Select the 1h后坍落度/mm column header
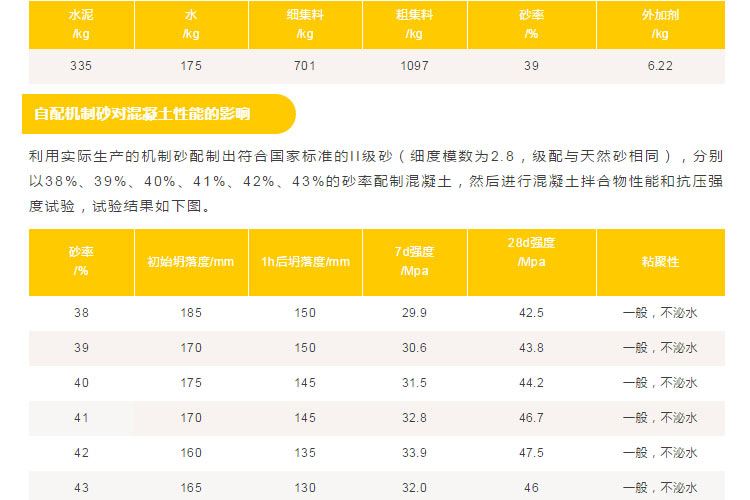750x500 pixels. click(305, 262)
